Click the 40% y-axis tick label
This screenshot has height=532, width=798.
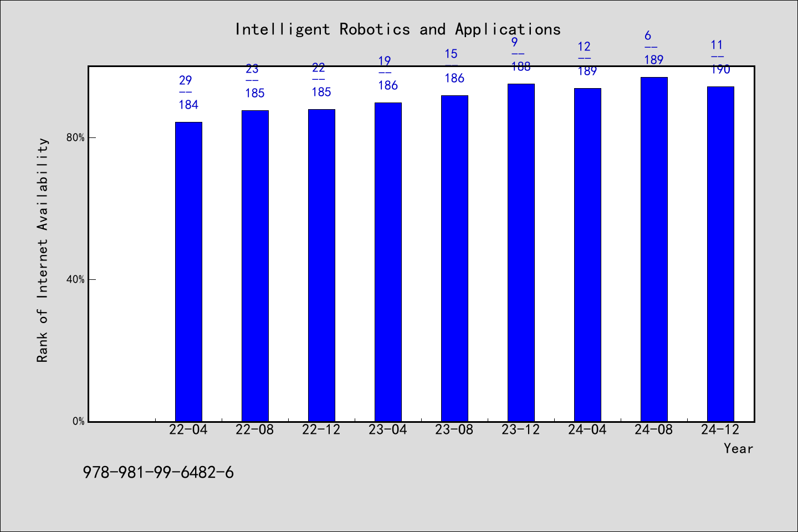pyautogui.click(x=75, y=279)
